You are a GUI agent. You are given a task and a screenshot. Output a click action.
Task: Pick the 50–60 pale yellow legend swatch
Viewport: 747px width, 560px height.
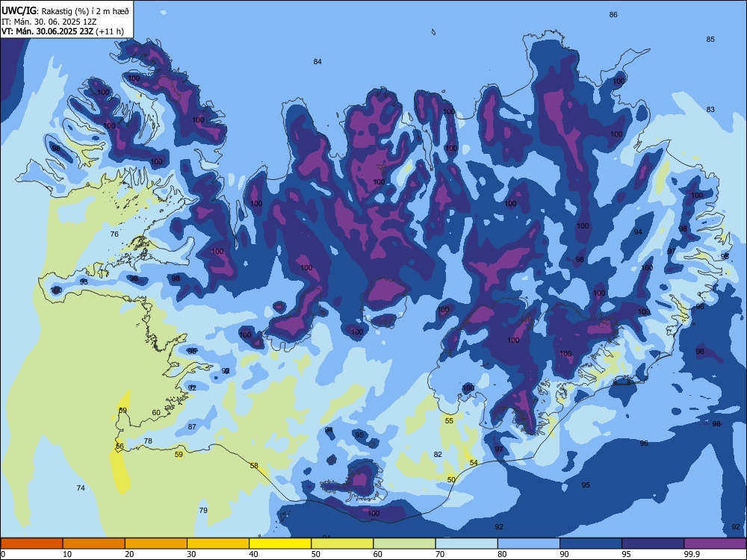click(x=342, y=544)
